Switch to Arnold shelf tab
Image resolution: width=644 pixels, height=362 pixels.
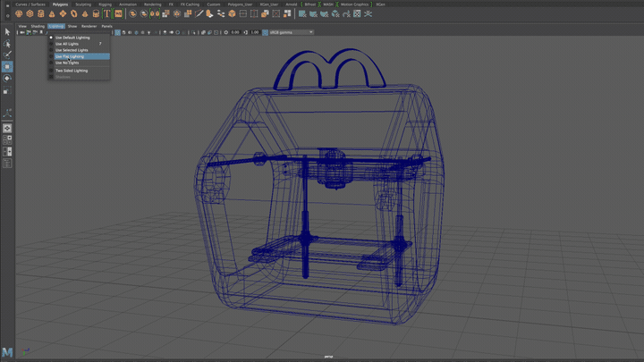click(292, 4)
